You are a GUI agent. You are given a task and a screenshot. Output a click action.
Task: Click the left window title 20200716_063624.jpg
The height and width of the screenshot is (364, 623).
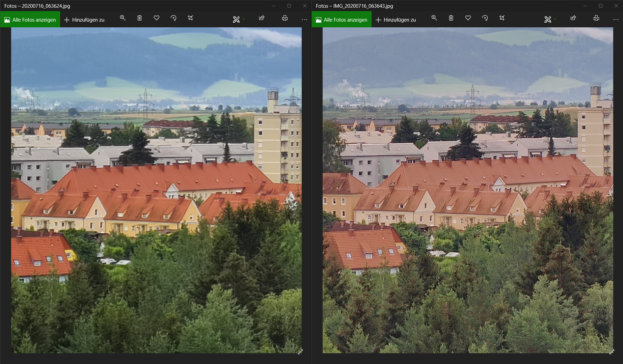click(46, 6)
